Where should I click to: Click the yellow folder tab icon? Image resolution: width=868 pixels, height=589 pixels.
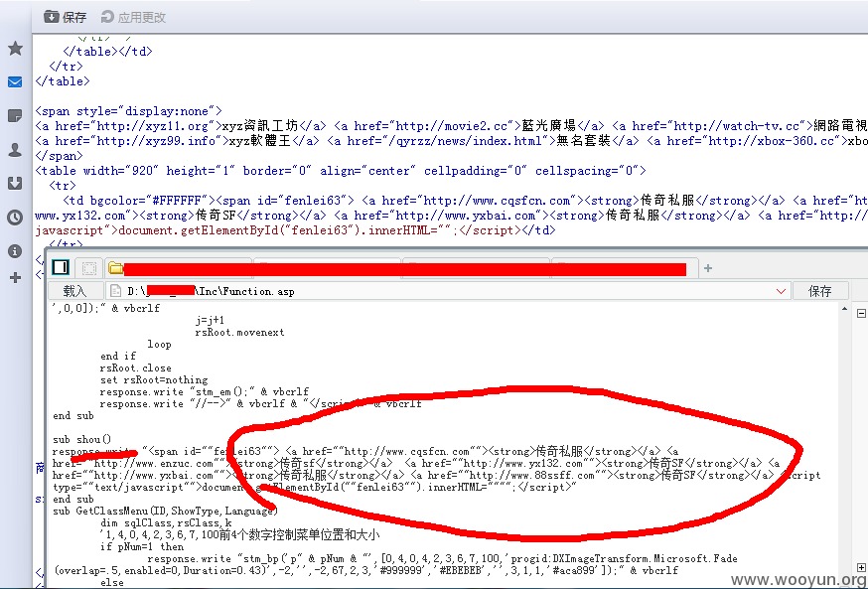pos(115,268)
